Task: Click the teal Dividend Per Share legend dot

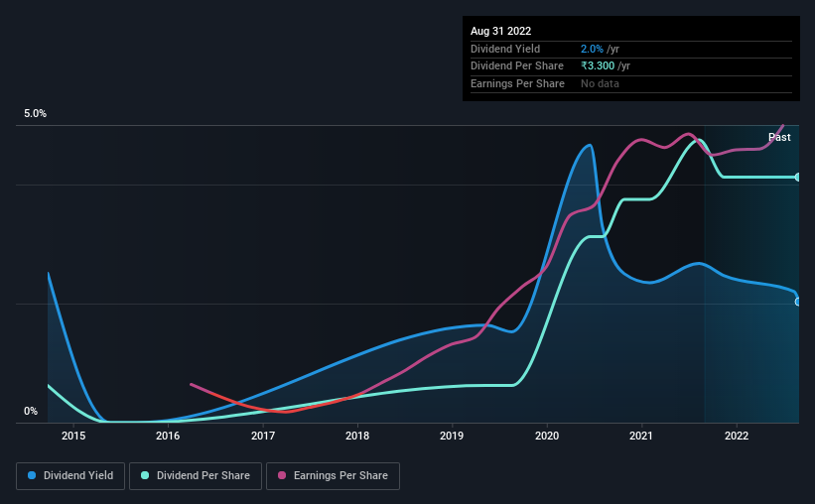Action: [x=145, y=475]
